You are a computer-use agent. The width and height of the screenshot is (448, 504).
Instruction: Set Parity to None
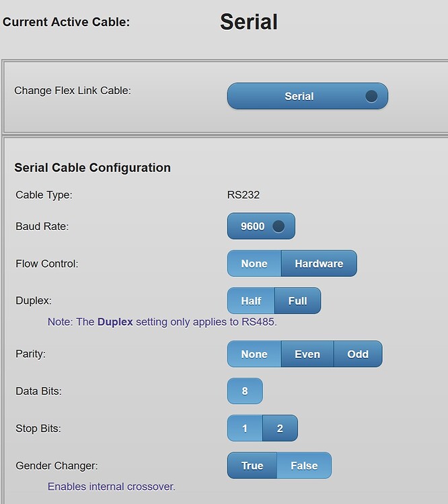(x=254, y=354)
